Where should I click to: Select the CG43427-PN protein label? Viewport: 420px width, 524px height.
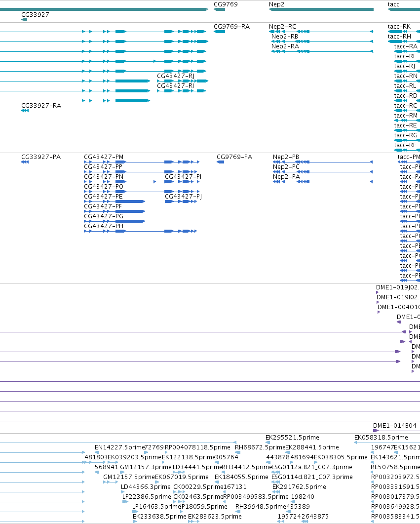tap(104, 176)
